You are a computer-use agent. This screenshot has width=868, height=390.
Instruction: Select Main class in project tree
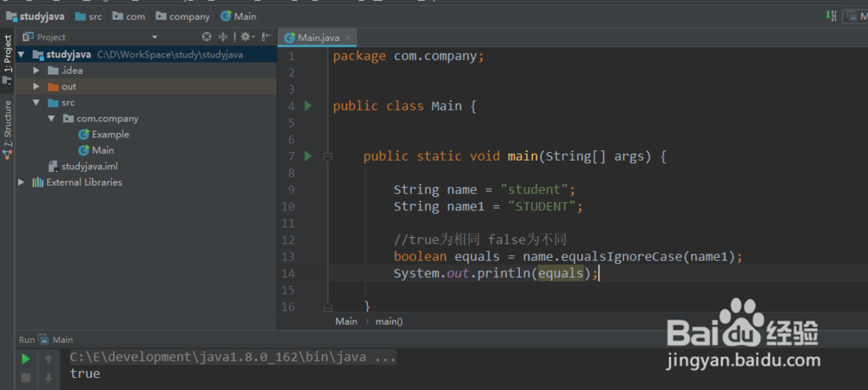click(103, 150)
